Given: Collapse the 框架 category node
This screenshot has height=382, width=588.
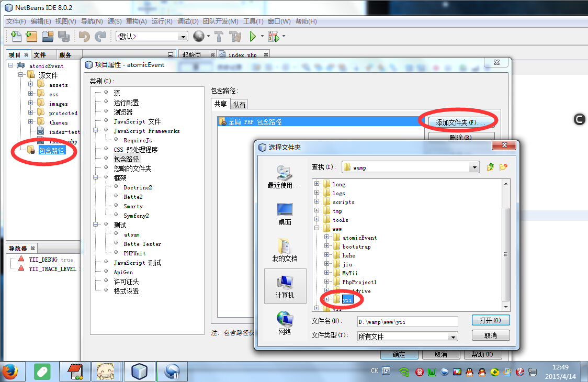Looking at the screenshot, I should click(x=96, y=177).
